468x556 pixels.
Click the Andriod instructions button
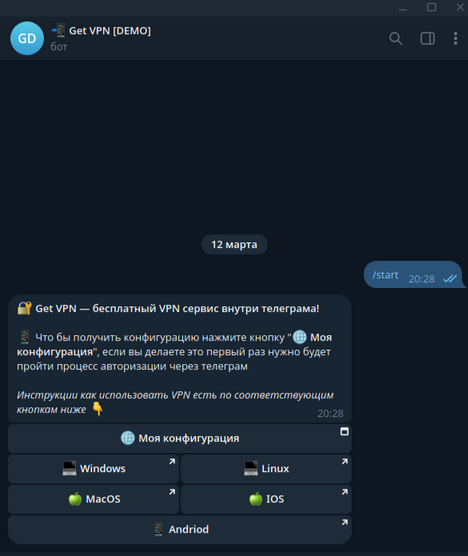[180, 529]
